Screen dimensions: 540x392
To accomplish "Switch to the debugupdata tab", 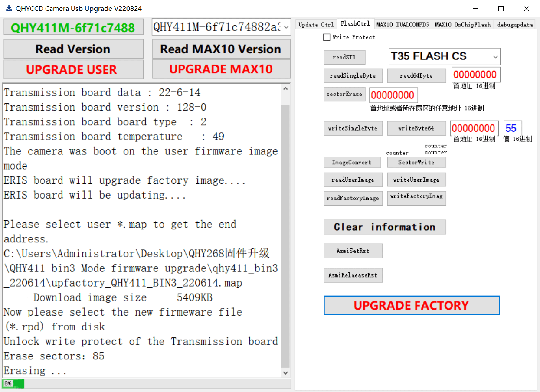I will pyautogui.click(x=515, y=25).
